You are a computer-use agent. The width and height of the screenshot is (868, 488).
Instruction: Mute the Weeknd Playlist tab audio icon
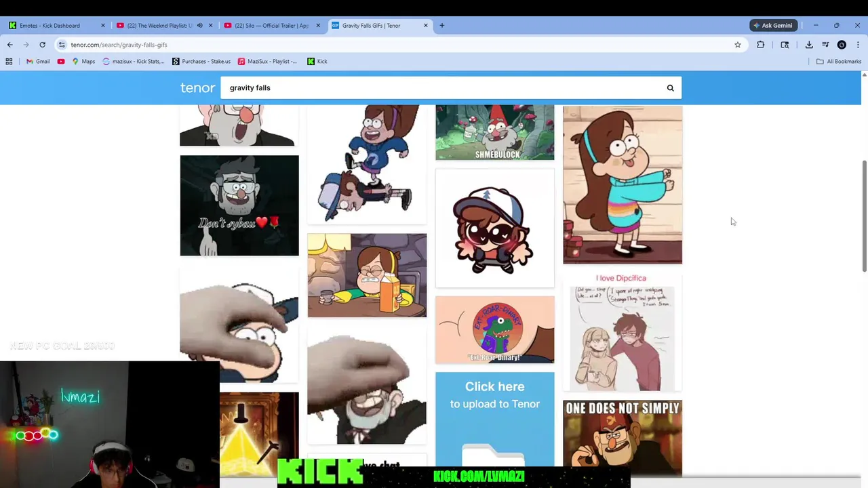tap(199, 26)
